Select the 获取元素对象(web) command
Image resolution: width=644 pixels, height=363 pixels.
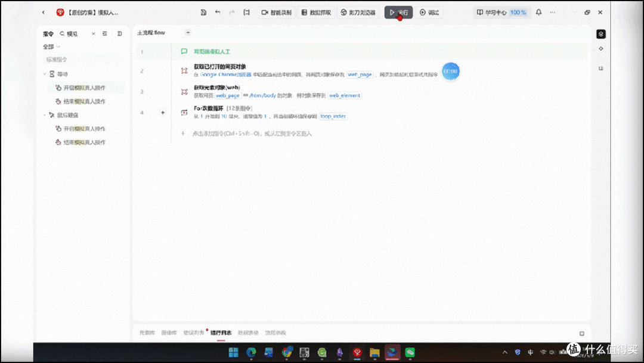(x=217, y=87)
